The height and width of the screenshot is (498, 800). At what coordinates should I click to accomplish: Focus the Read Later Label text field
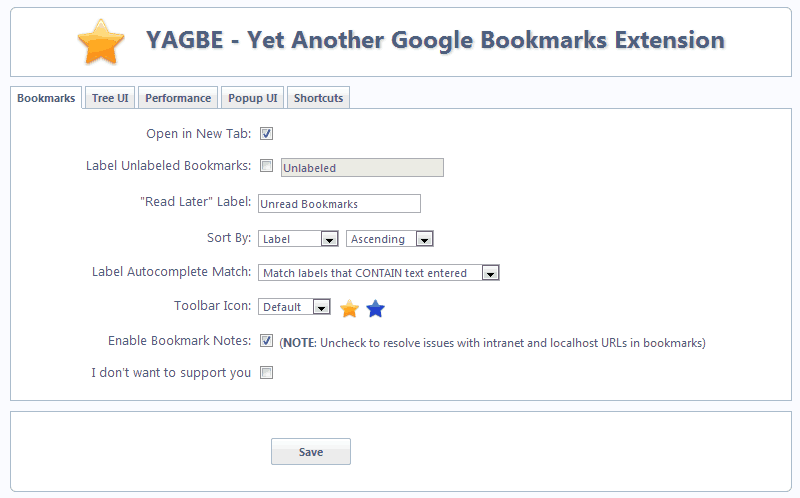click(339, 204)
